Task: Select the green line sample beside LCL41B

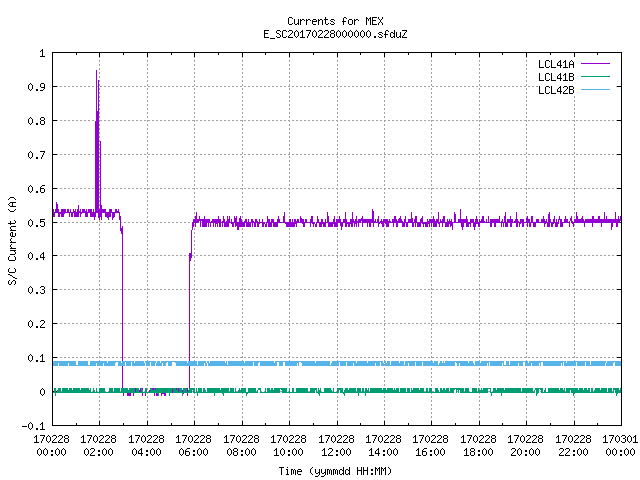Action: (x=595, y=76)
